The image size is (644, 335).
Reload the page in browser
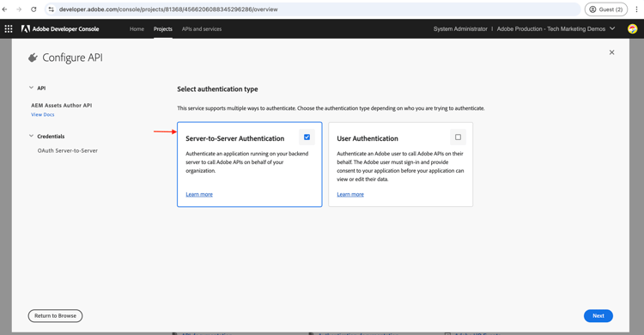tap(33, 9)
